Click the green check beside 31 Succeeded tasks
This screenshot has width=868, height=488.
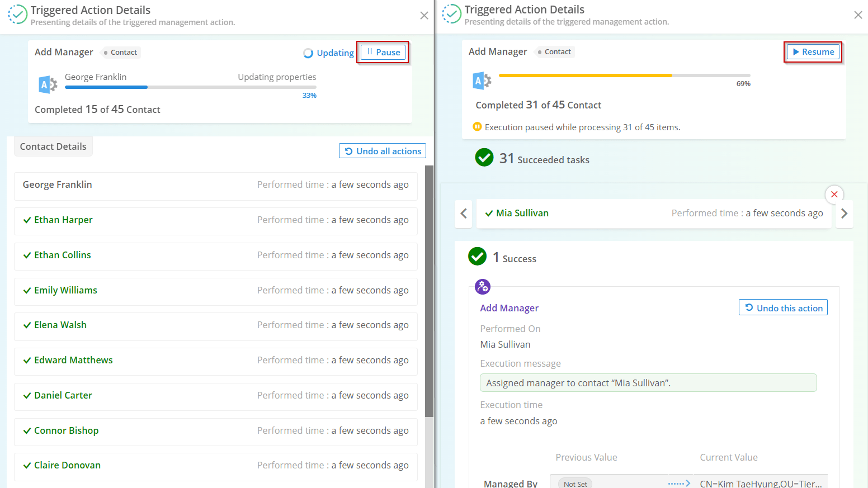coord(484,158)
